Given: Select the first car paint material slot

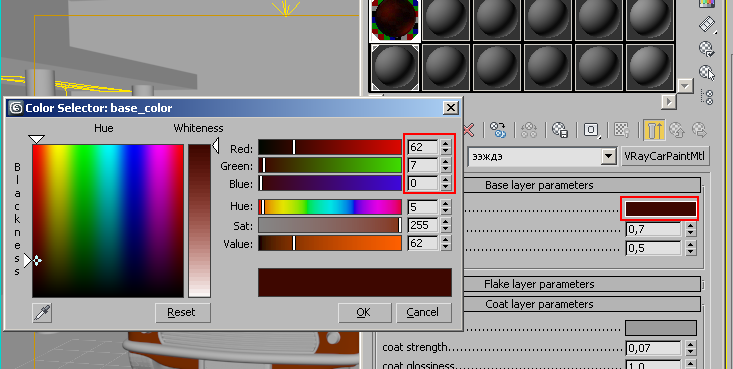Looking at the screenshot, I should point(395,20).
